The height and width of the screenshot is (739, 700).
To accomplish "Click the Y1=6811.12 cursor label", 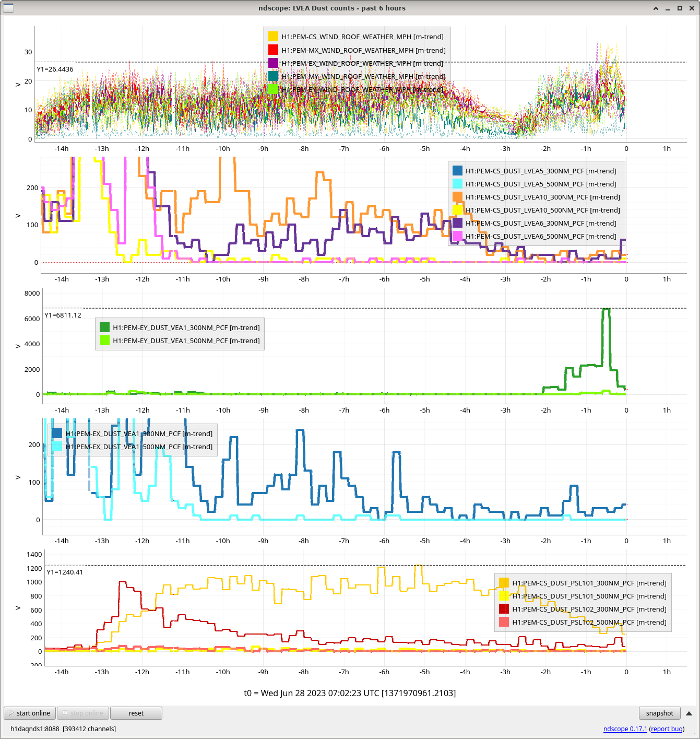I will pos(63,315).
